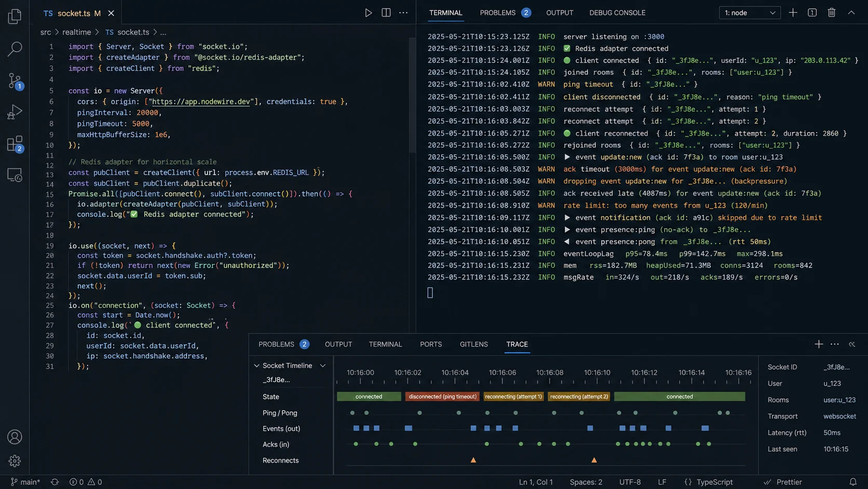Select 'reconnecting (attempt 1)' state segment
This screenshot has height=489, width=868.
[x=513, y=397]
